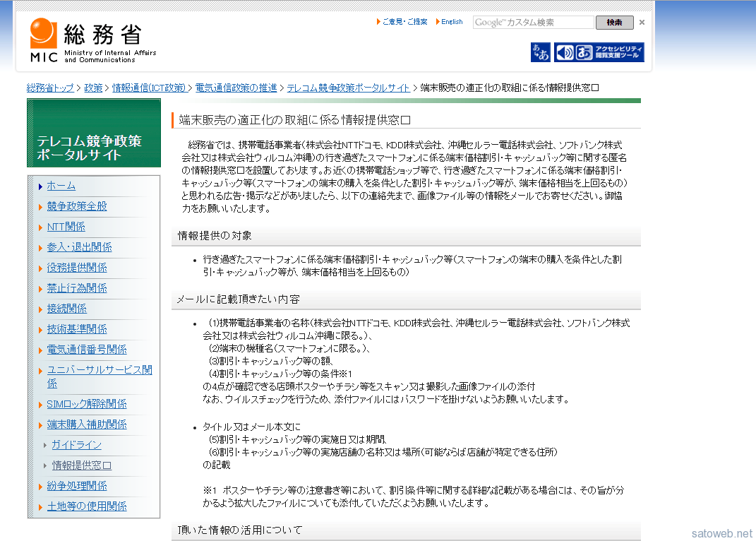
Task: Open 電気通信政策の推進 breadcrumb link
Action: point(236,88)
